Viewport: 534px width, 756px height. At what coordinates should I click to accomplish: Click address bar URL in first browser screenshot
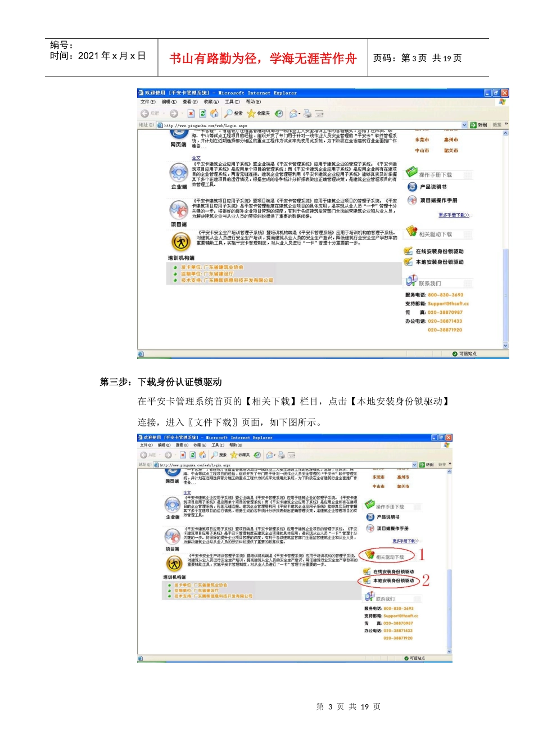pos(205,125)
